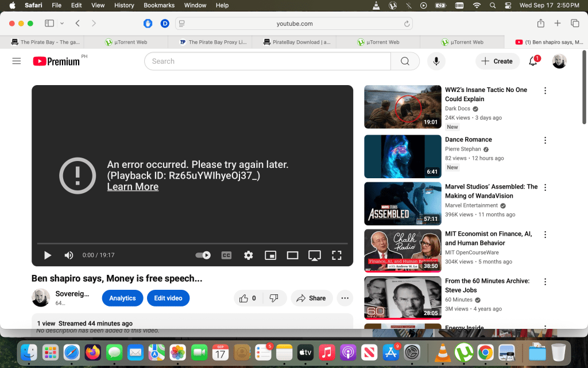Click the Edit video button

(x=168, y=298)
